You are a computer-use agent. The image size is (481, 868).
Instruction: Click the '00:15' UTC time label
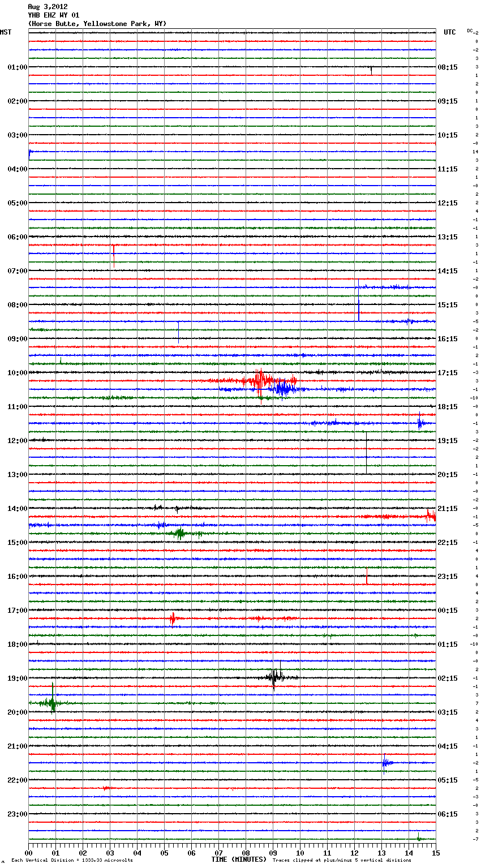pyautogui.click(x=448, y=611)
